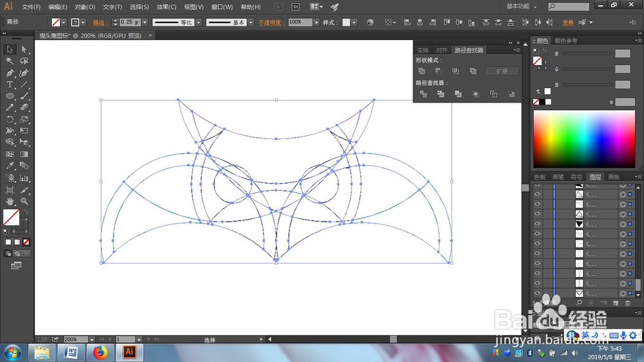Click the 不透明度 link
This screenshot has height=362, width=644.
271,23
